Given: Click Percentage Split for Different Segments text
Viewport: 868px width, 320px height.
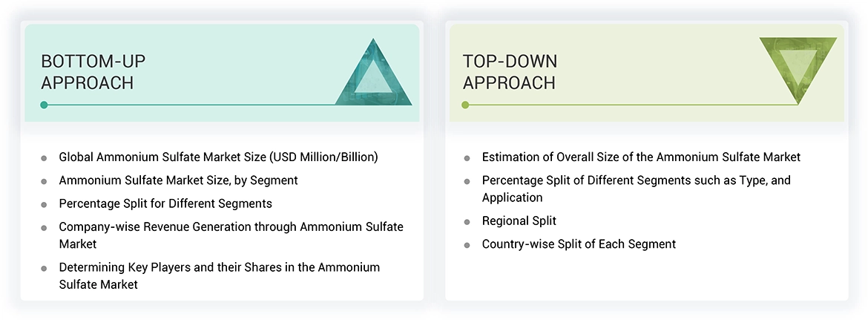Looking at the screenshot, I should (165, 203).
